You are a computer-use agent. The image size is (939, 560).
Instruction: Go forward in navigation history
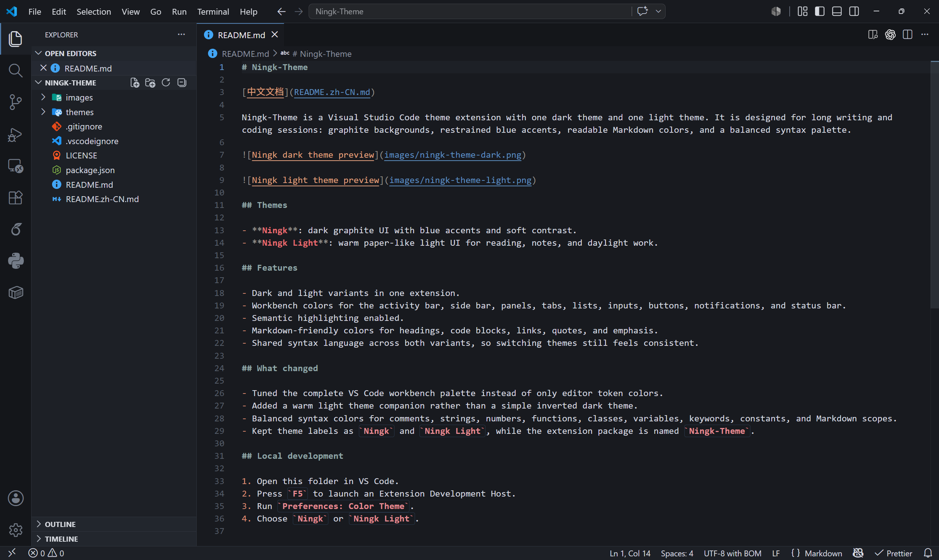(x=299, y=12)
